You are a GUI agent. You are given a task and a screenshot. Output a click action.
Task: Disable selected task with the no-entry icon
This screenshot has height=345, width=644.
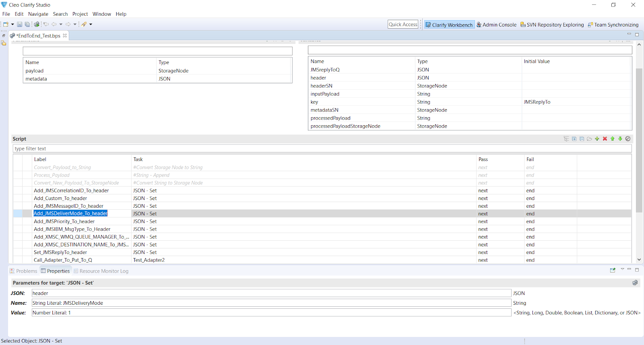pos(628,139)
